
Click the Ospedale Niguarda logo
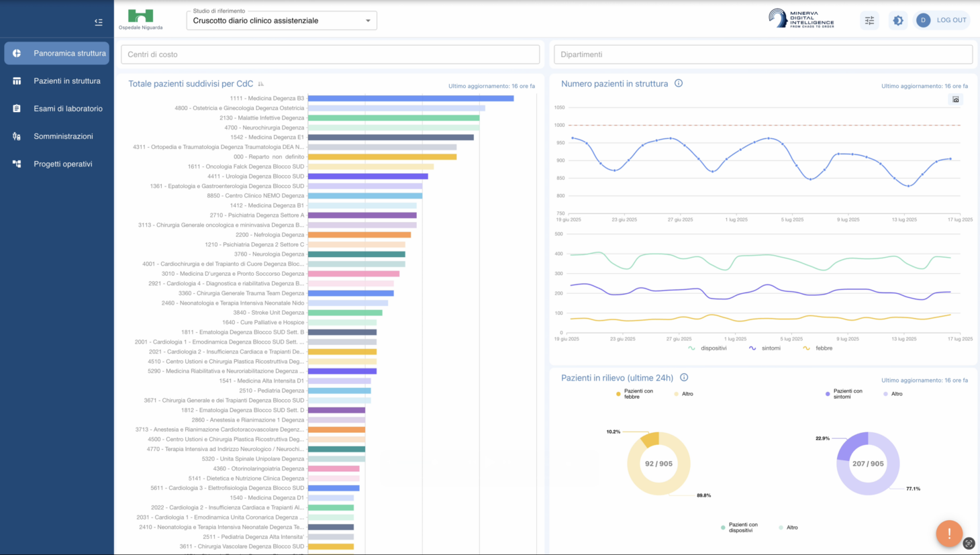point(140,18)
